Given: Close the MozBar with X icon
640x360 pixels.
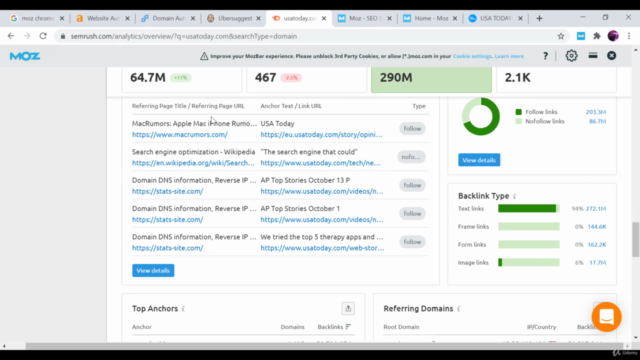Looking at the screenshot, I should [x=611, y=56].
